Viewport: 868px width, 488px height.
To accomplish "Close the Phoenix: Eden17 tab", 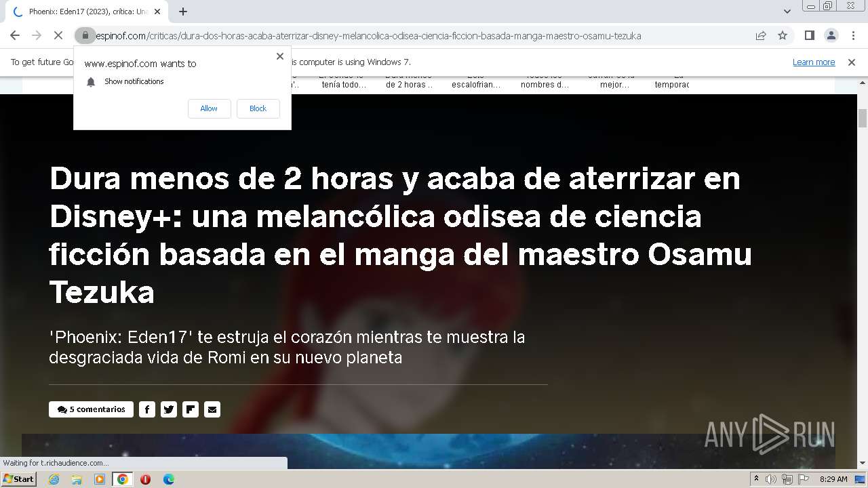I will pos(157,12).
